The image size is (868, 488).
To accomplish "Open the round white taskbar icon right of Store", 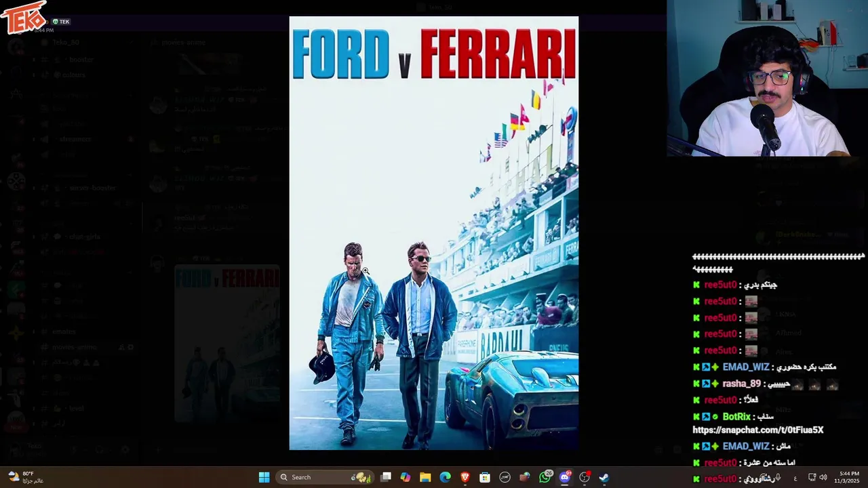I will 505,477.
